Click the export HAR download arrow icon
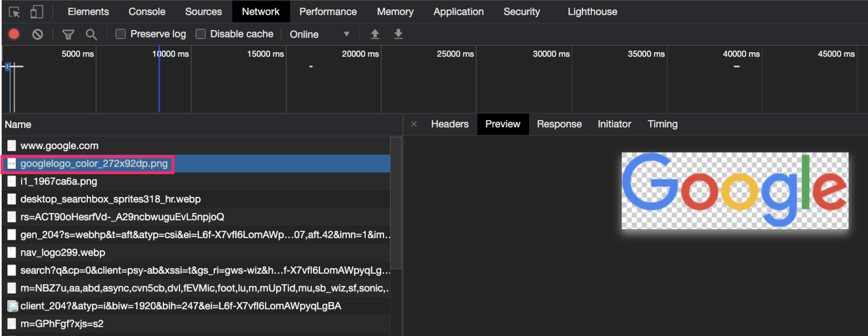The image size is (868, 336). coord(398,34)
